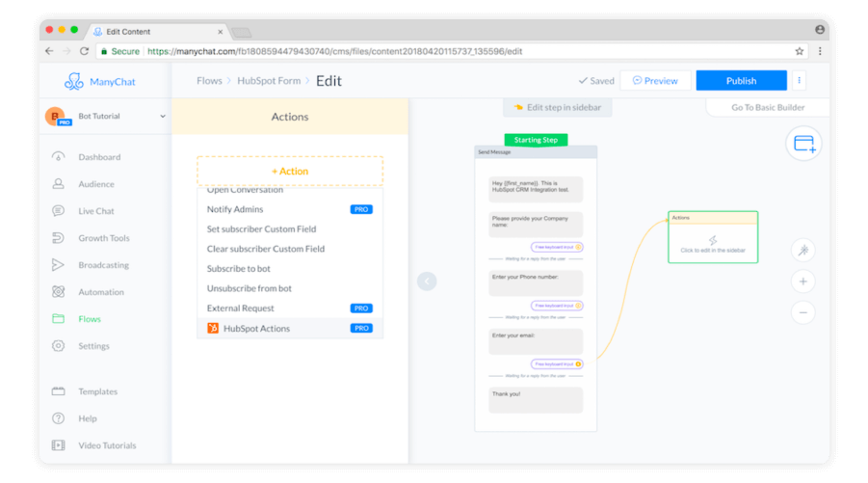Open the Dashboard sidebar icon
The height and width of the screenshot is (483, 868).
click(x=58, y=157)
